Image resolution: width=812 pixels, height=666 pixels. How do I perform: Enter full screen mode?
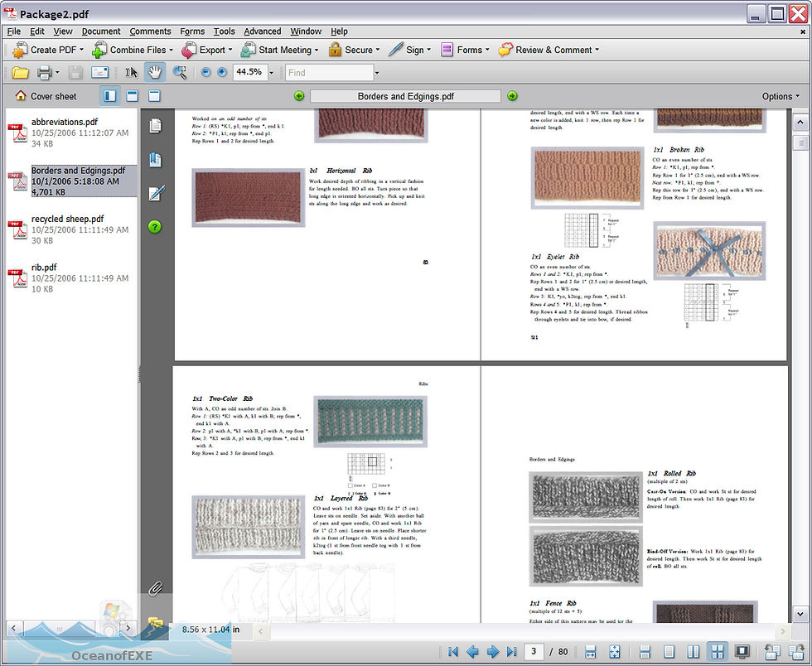pyautogui.click(x=742, y=651)
